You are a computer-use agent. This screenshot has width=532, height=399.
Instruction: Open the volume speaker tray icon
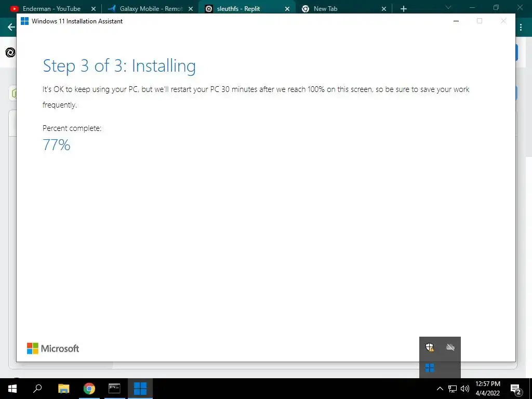(465, 389)
